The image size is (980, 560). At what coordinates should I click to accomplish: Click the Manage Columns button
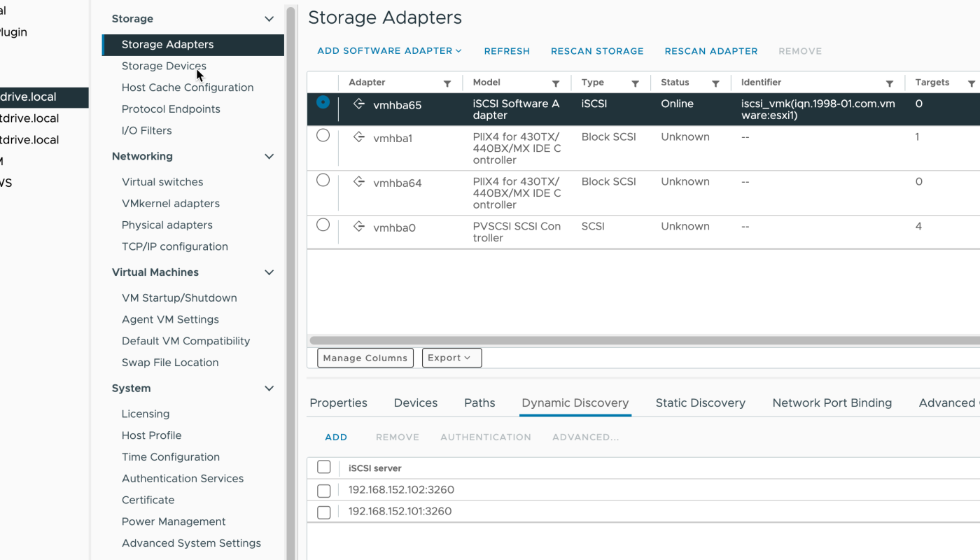pos(365,358)
